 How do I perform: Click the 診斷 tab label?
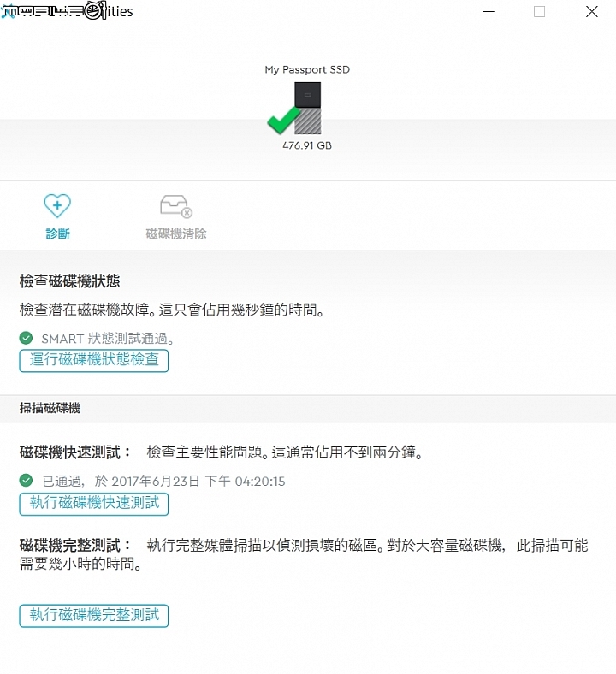tap(57, 234)
